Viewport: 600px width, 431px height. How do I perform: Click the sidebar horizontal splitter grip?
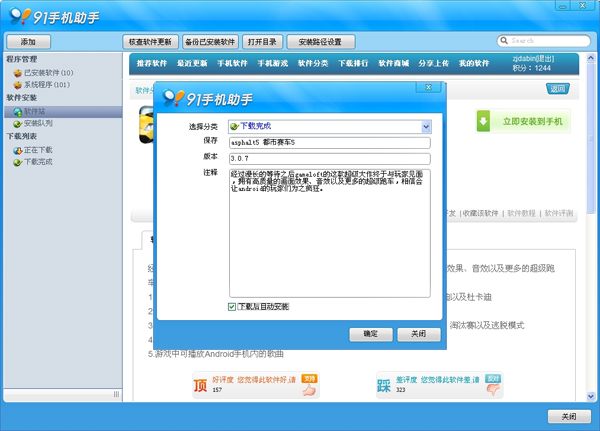pyautogui.click(x=116, y=394)
